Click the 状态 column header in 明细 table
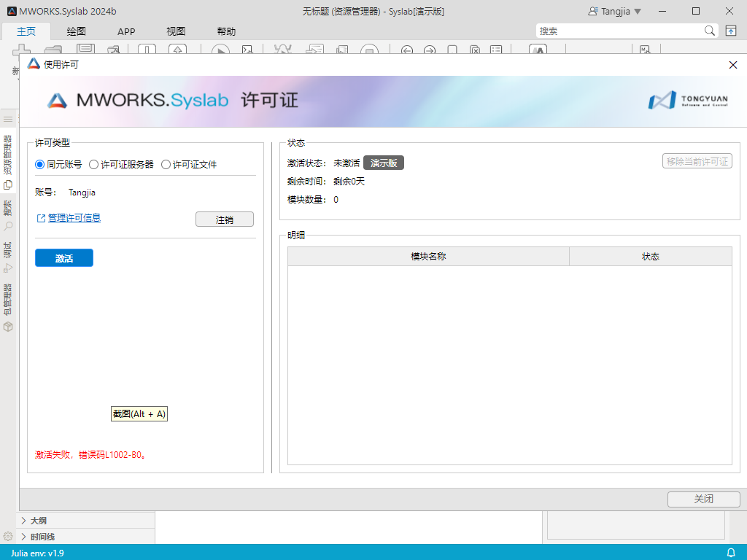The height and width of the screenshot is (560, 747). tap(651, 256)
